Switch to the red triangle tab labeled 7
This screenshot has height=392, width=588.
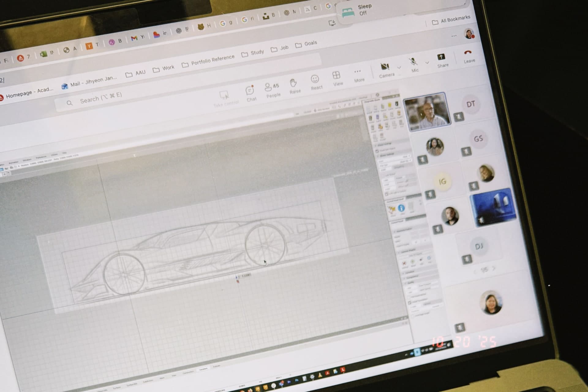[24, 57]
